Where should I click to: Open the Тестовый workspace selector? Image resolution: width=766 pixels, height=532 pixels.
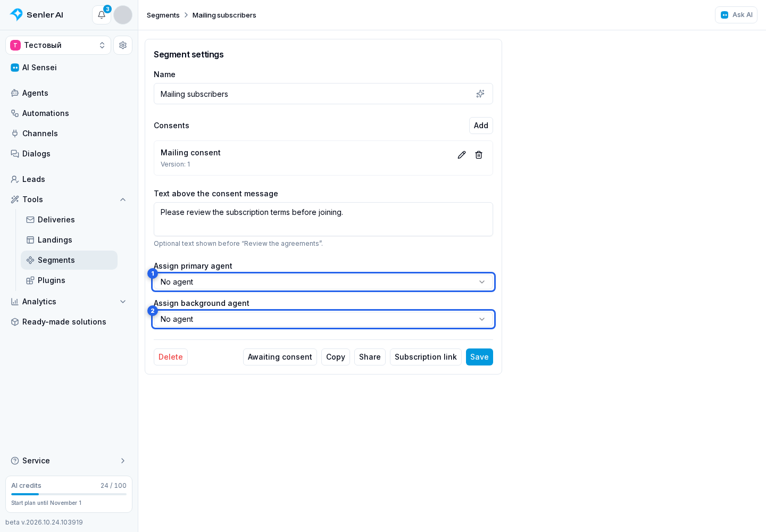[59, 45]
